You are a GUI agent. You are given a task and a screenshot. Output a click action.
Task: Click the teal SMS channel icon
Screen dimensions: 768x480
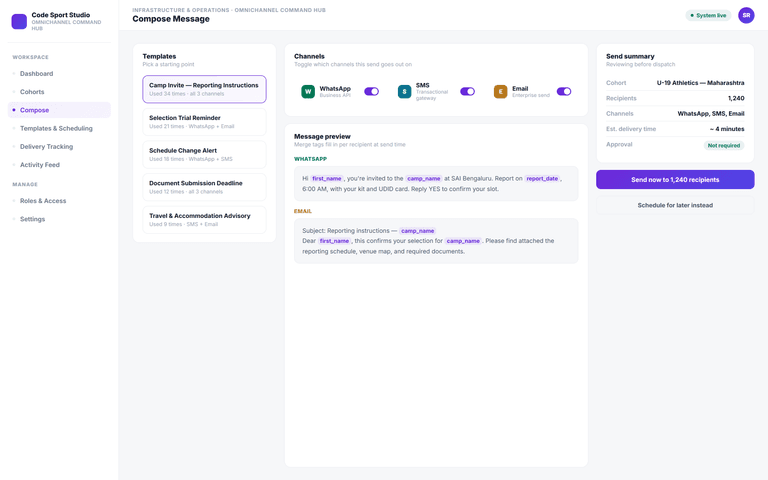point(404,92)
